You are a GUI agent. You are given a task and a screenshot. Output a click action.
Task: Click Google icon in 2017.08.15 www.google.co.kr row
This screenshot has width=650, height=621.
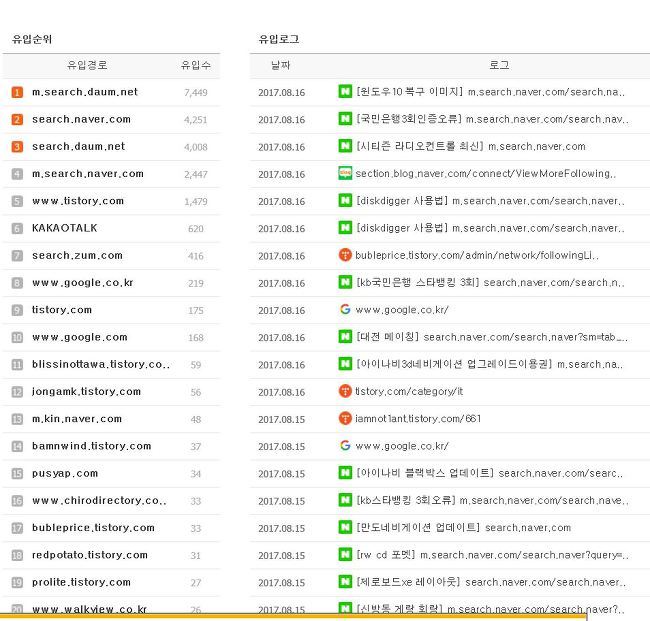click(x=345, y=446)
